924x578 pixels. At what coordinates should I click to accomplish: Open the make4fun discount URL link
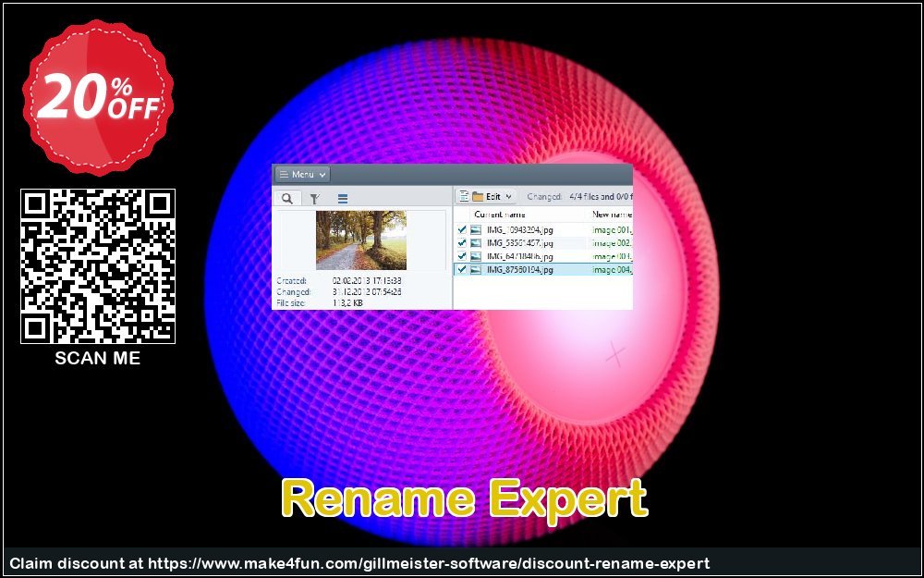pyautogui.click(x=429, y=563)
